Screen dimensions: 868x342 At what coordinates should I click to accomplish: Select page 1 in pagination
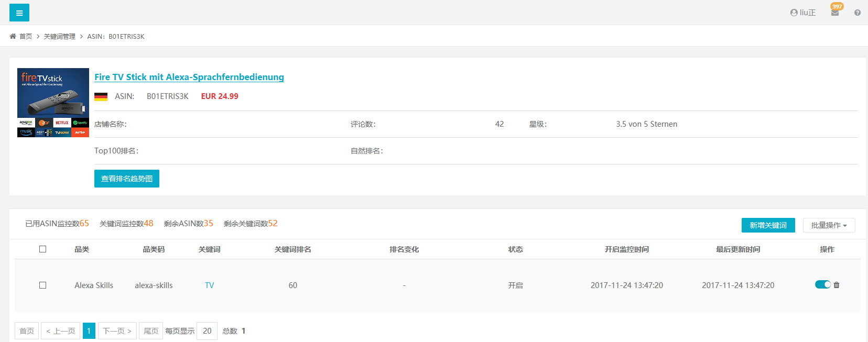tap(89, 331)
